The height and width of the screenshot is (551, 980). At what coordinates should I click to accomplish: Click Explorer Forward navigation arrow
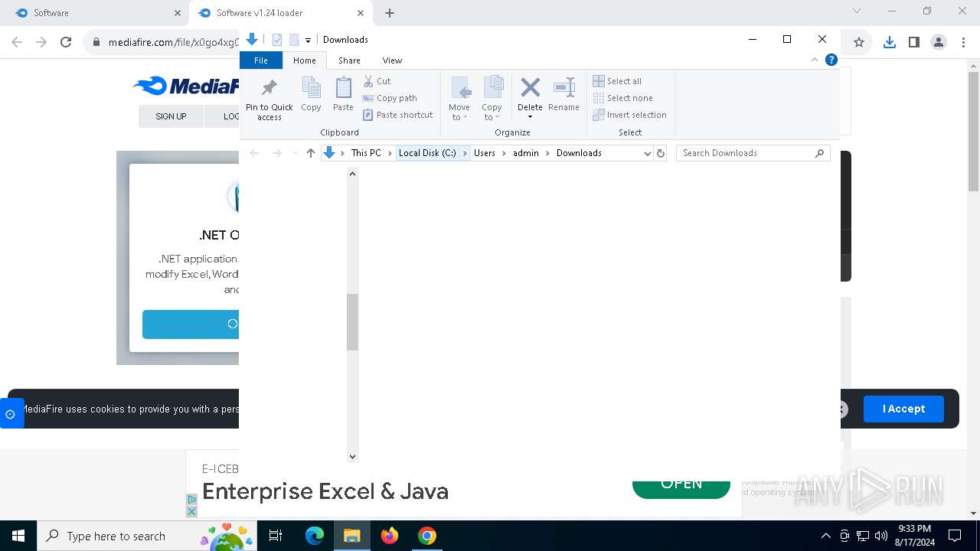point(276,153)
